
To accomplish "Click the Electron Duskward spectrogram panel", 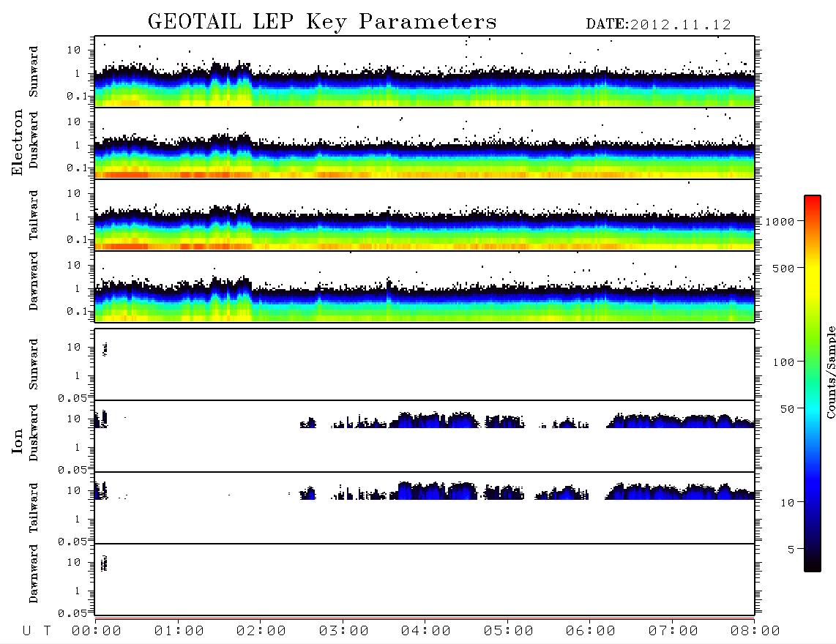I will tap(425, 143).
